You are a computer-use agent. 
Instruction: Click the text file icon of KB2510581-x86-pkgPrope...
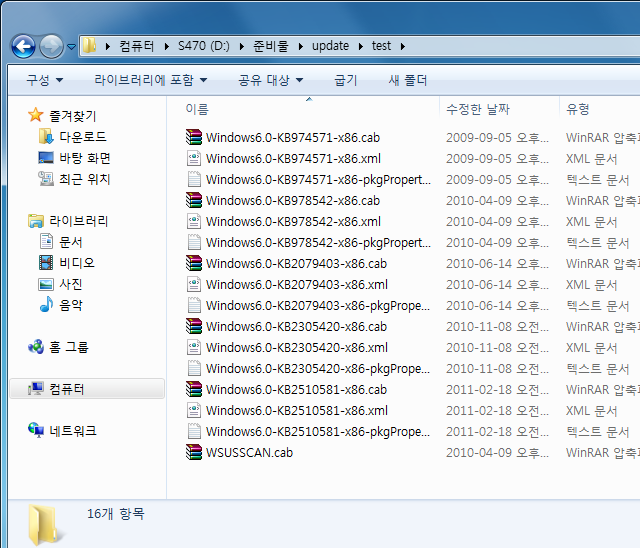pos(194,431)
